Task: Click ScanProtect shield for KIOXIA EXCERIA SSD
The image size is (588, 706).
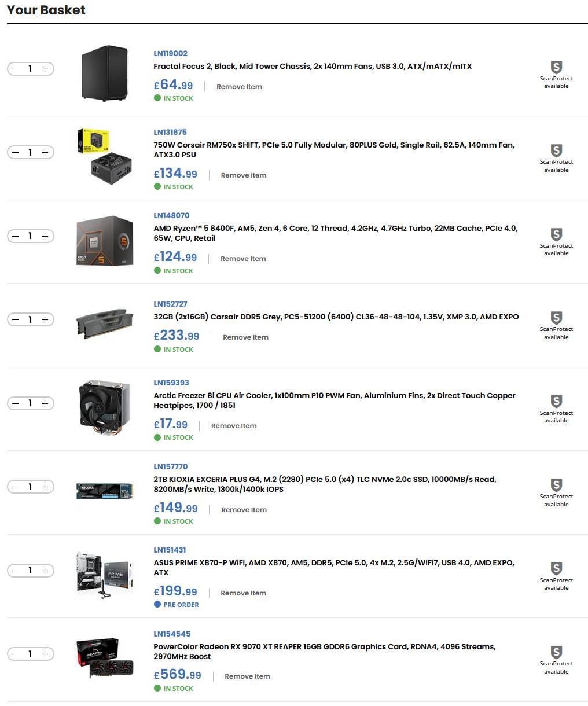Action: tap(556, 485)
